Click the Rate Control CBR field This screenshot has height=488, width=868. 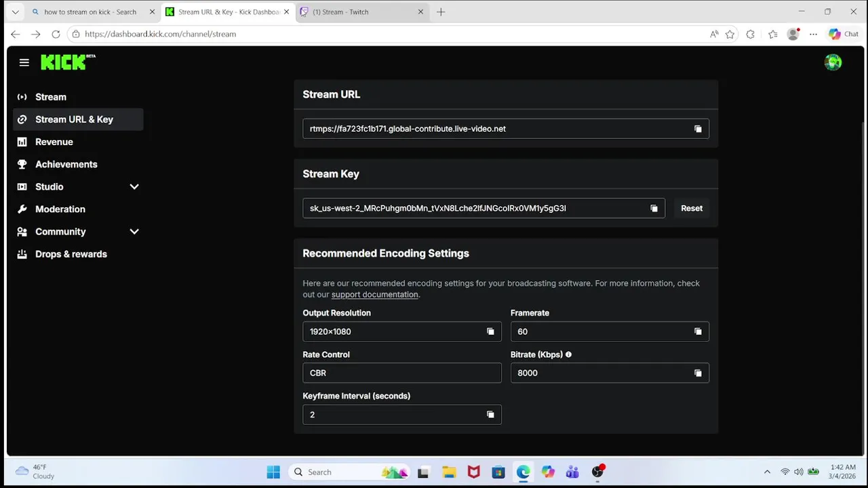(x=402, y=373)
